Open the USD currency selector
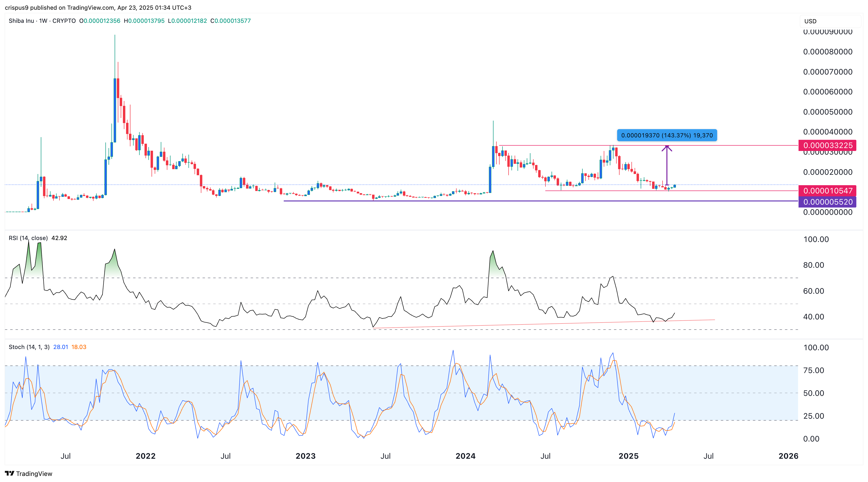 830,21
